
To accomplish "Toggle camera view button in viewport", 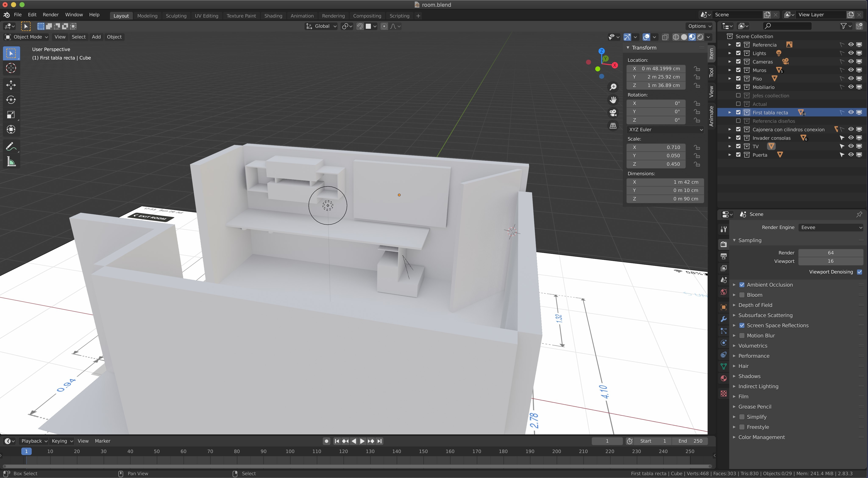I will tap(613, 113).
